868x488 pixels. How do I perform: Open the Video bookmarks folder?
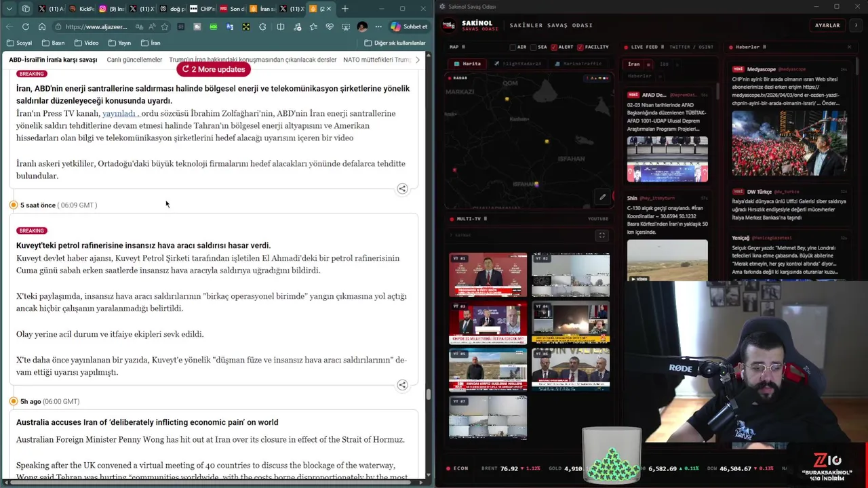click(87, 43)
